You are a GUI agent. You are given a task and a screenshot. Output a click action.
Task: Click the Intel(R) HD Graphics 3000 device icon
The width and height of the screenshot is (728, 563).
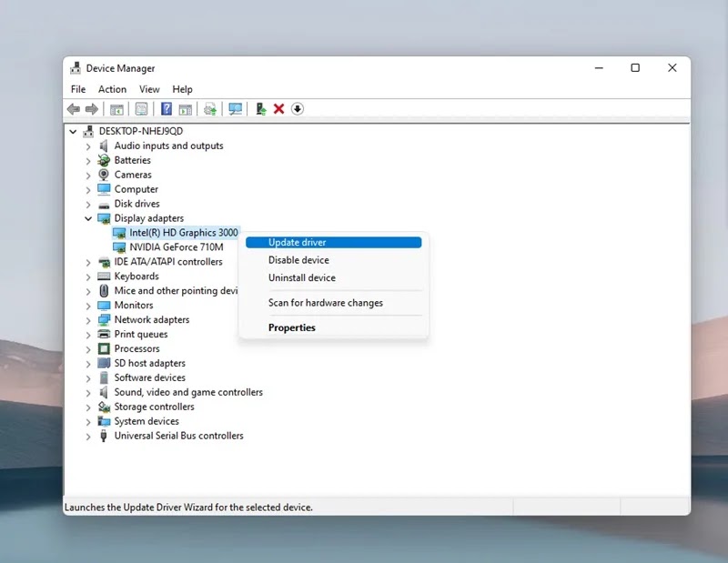[x=119, y=233]
